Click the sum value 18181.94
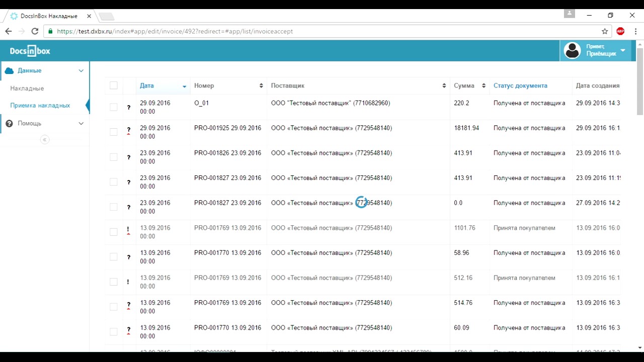This screenshot has width=644, height=362. pos(466,128)
